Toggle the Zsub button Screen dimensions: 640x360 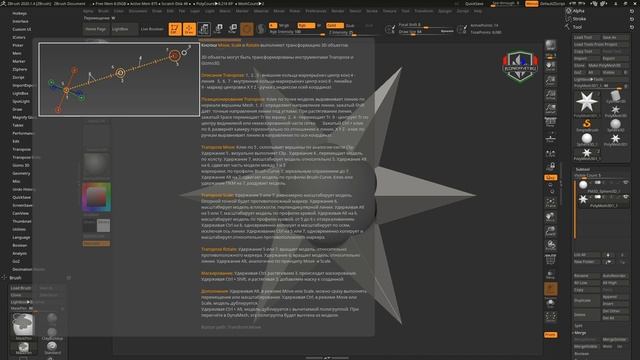[350, 25]
